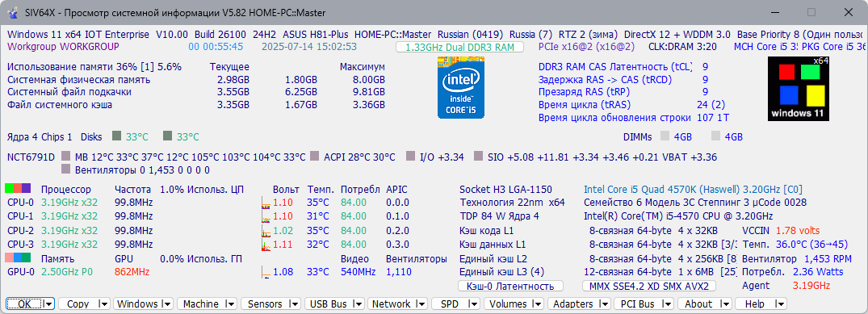Expand the Sensors dropdown arrow

[295, 304]
